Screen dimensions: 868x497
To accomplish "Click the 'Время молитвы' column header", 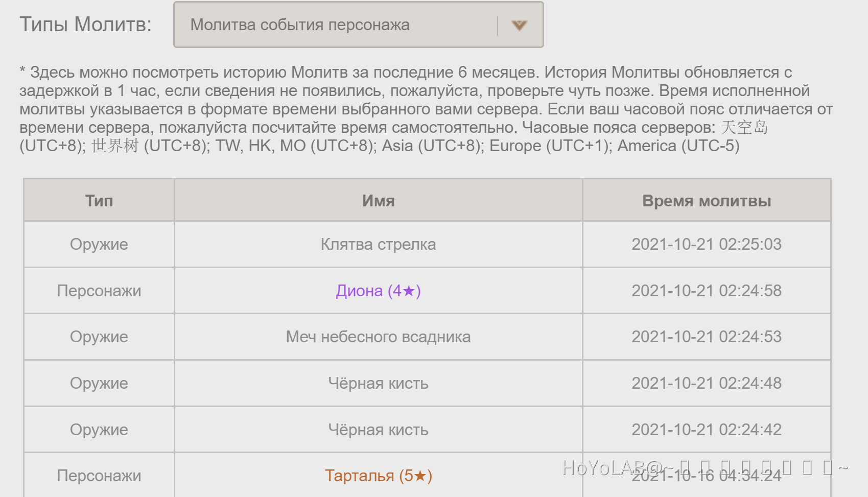I will click(707, 201).
